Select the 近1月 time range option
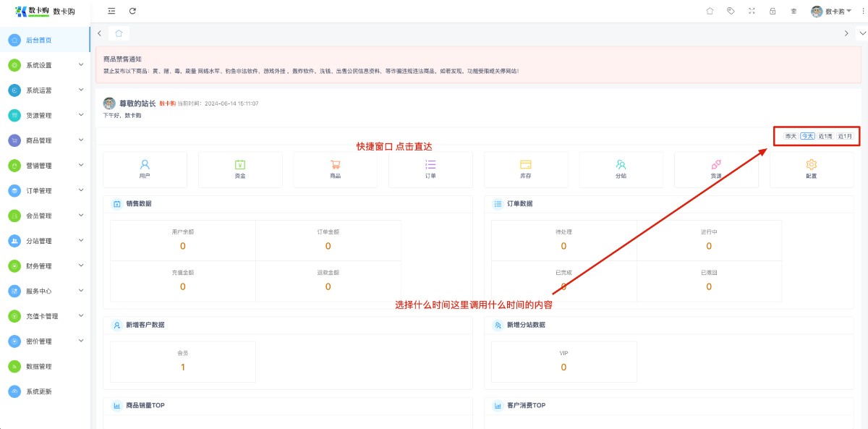This screenshot has height=429, width=868. [x=845, y=136]
